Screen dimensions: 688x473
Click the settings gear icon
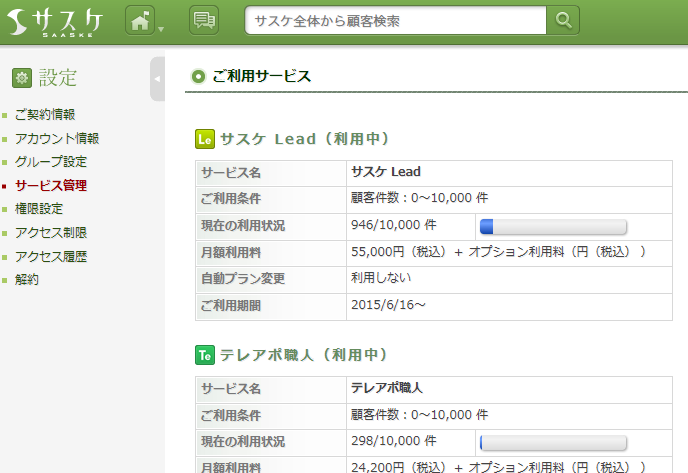(21, 78)
